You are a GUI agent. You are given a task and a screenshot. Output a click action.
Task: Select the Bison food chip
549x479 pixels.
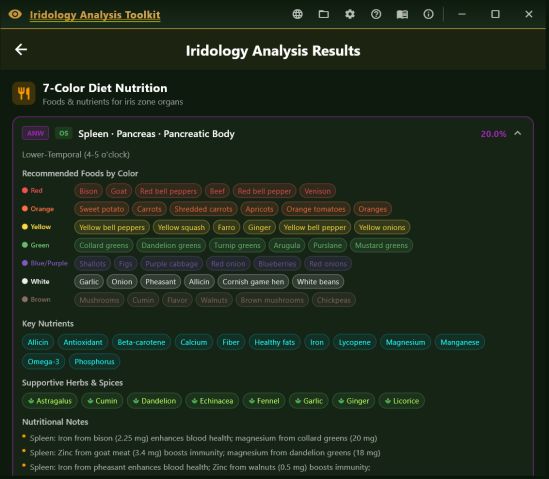pyautogui.click(x=88, y=191)
